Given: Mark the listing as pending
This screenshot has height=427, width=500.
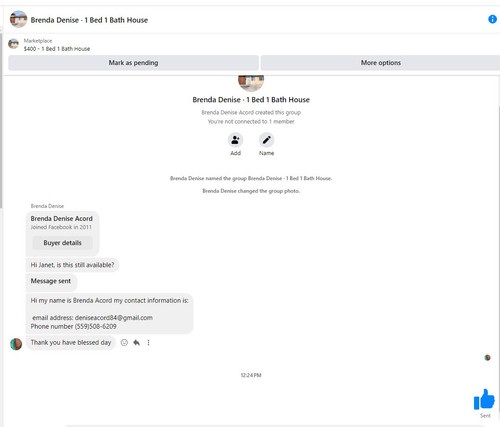Looking at the screenshot, I should 133,63.
